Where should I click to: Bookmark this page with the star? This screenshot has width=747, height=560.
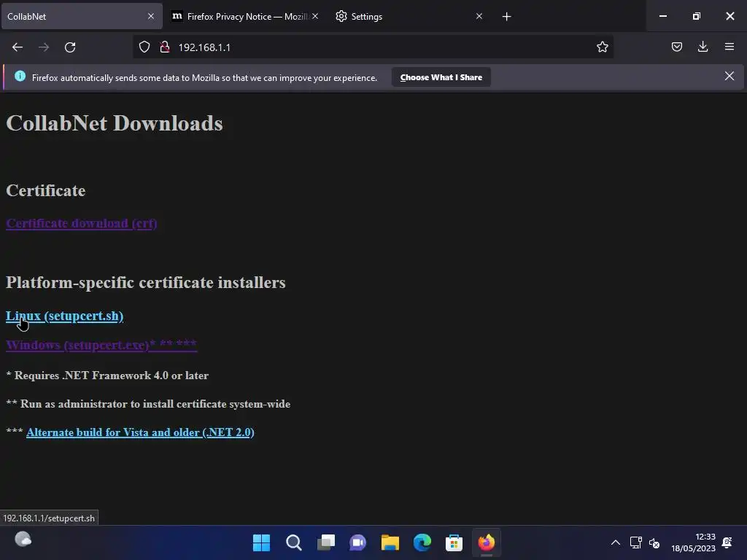[x=602, y=47]
